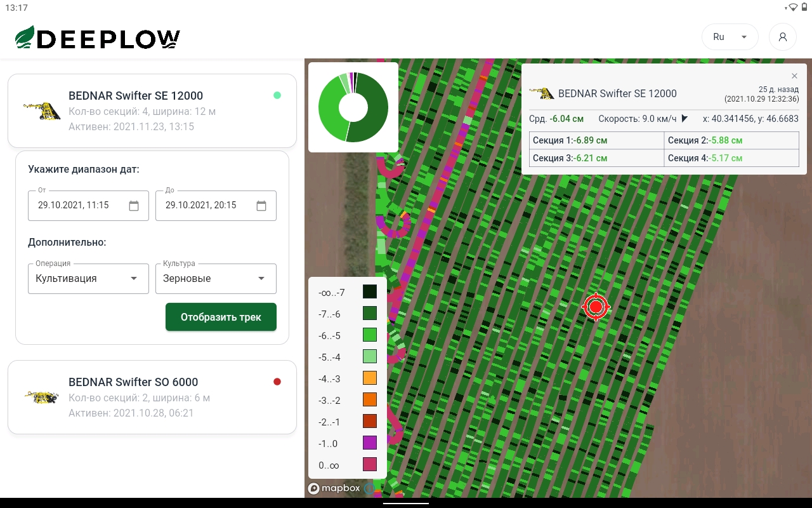Click the 0..∞ pink legend swatch

coord(370,464)
